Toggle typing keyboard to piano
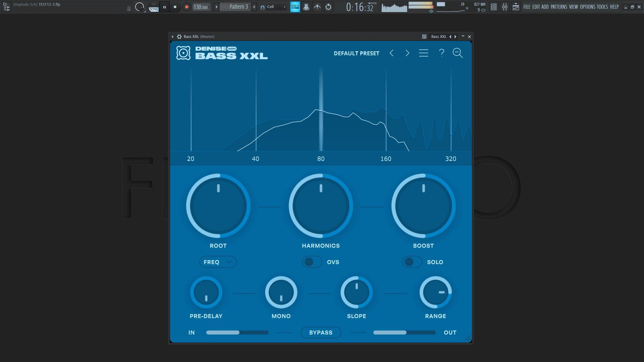Image resolution: width=644 pixels, height=362 pixels. tap(295, 7)
